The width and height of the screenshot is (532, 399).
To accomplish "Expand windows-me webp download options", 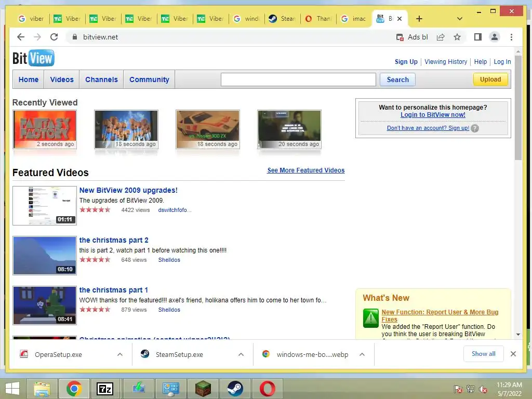I will click(x=362, y=354).
